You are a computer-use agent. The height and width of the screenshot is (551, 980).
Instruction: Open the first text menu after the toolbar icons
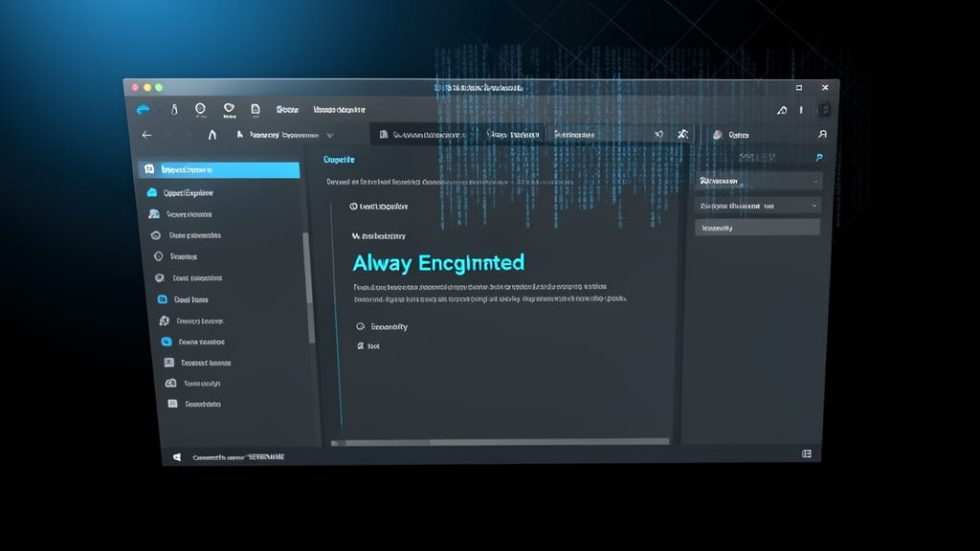coord(287,109)
